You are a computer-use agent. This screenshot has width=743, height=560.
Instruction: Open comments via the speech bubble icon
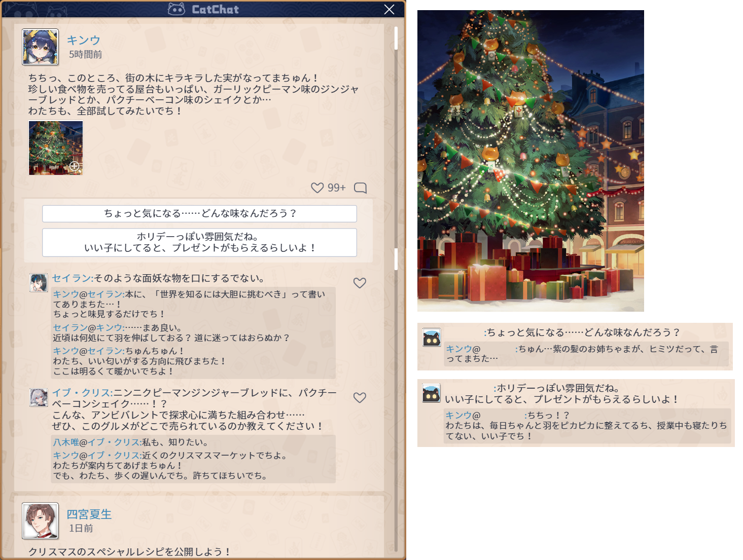click(360, 188)
